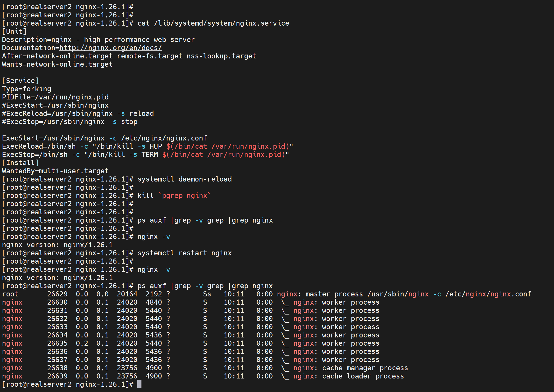Viewport: 554px width, 392px height.
Task: Click the systemctl daemon-reload command
Action: 184,179
